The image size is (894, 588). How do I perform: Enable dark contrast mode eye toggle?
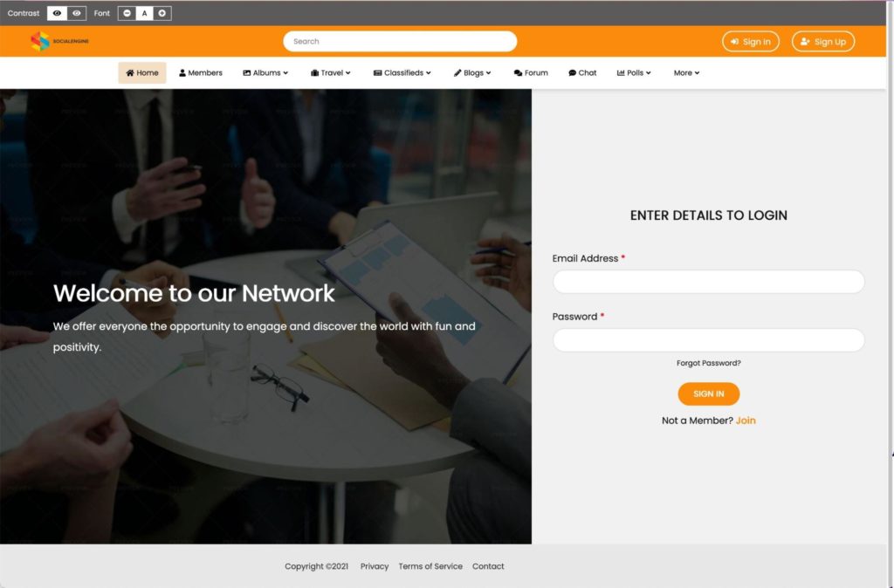(x=57, y=13)
